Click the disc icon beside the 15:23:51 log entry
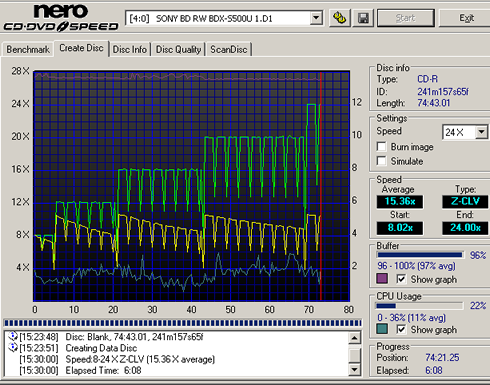Image resolution: width=490 pixels, height=385 pixels. click(x=13, y=347)
